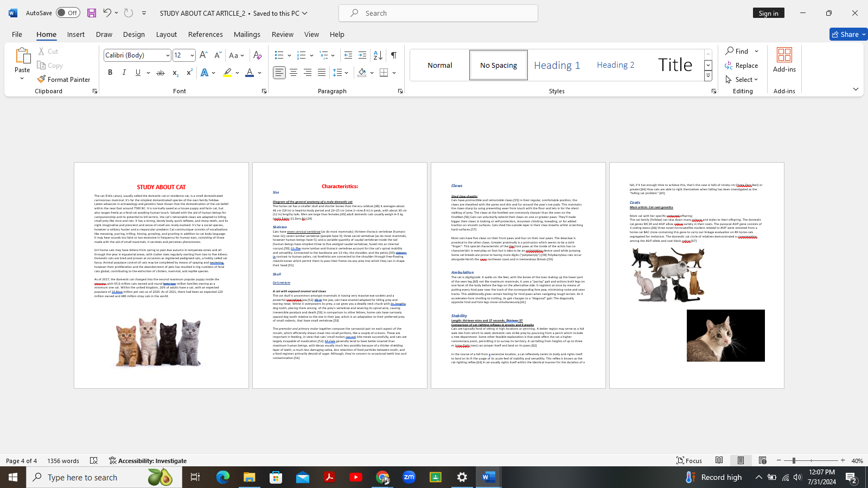
Task: Open the font name dropdown
Action: tap(168, 55)
